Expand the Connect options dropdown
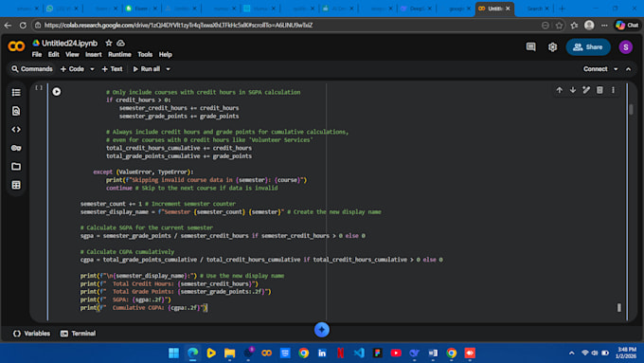The width and height of the screenshot is (644, 363). 616,69
